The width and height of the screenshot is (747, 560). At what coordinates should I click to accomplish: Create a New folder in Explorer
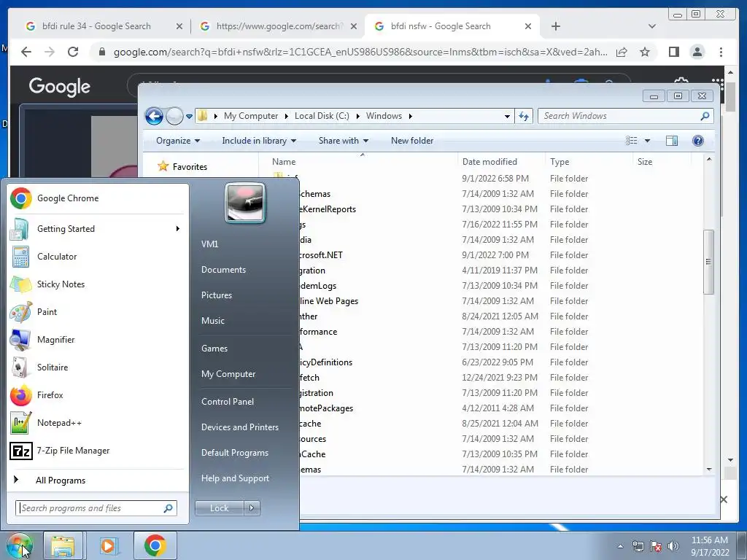pos(412,141)
